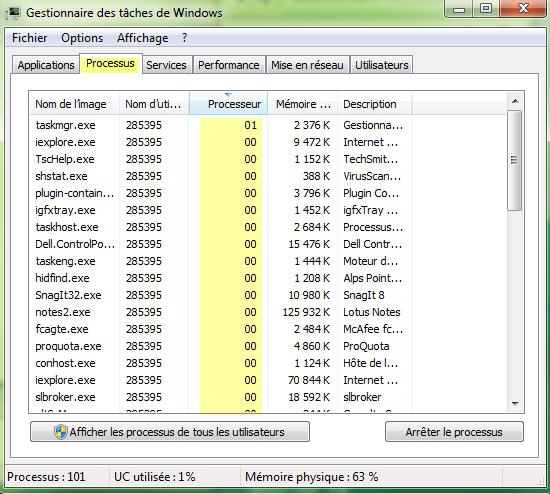This screenshot has height=494, width=550.
Task: Open the Fichier menu
Action: pos(29,38)
